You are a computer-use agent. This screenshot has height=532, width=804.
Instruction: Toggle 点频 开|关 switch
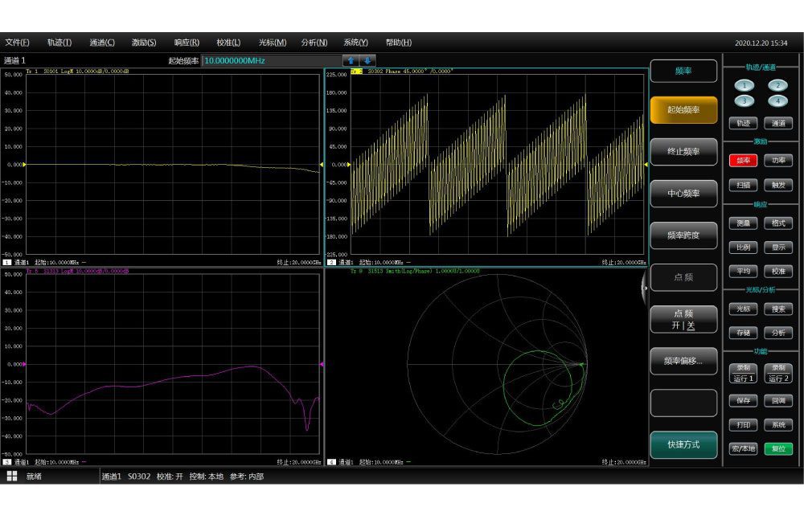[683, 319]
